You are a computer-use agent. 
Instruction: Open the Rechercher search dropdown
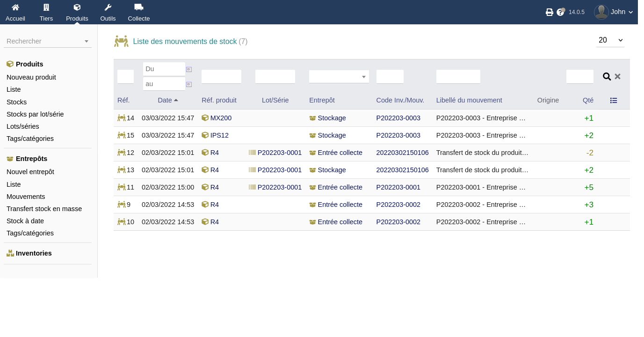[x=48, y=41]
